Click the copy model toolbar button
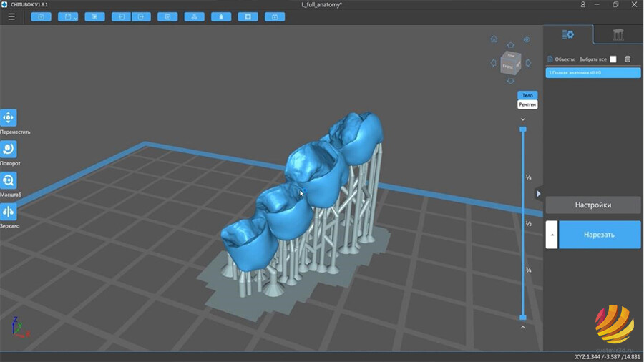The image size is (644, 362). (167, 17)
